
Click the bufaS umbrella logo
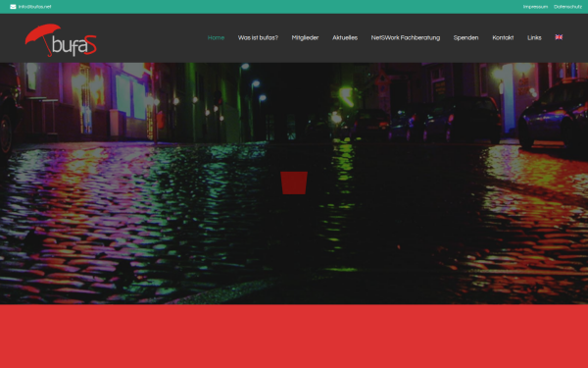click(x=61, y=40)
